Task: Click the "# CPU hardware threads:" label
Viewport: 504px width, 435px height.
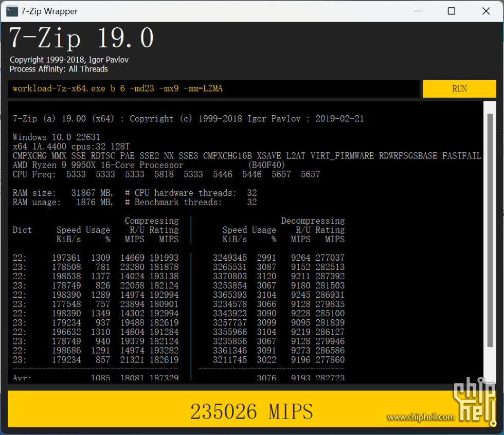Action: [x=181, y=193]
